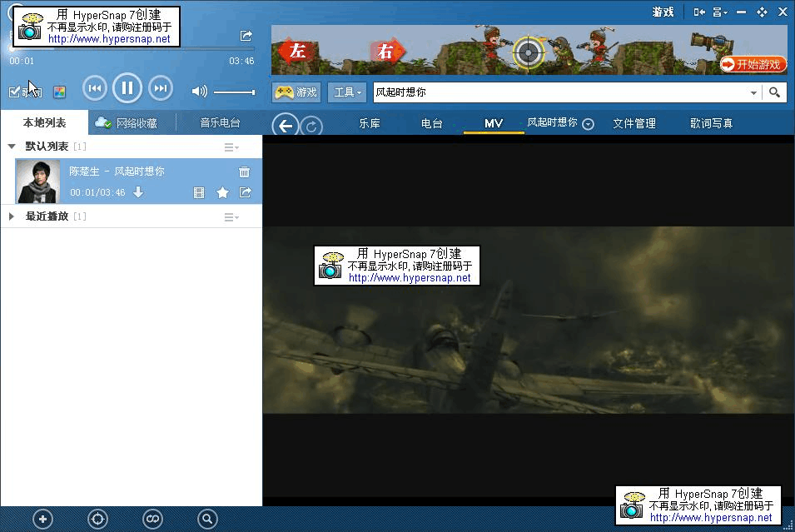Switch to the 网络收藏 tab
The image size is (795, 532).
127,122
